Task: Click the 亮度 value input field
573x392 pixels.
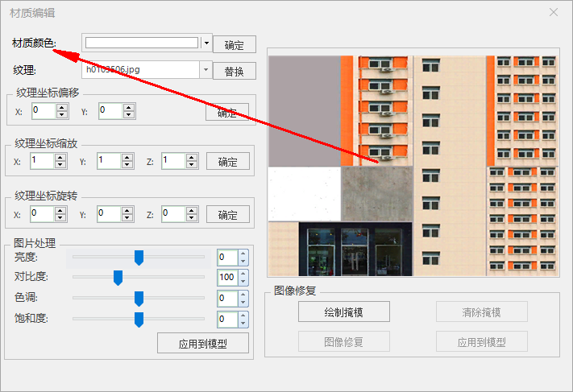Action: pyautogui.click(x=227, y=258)
